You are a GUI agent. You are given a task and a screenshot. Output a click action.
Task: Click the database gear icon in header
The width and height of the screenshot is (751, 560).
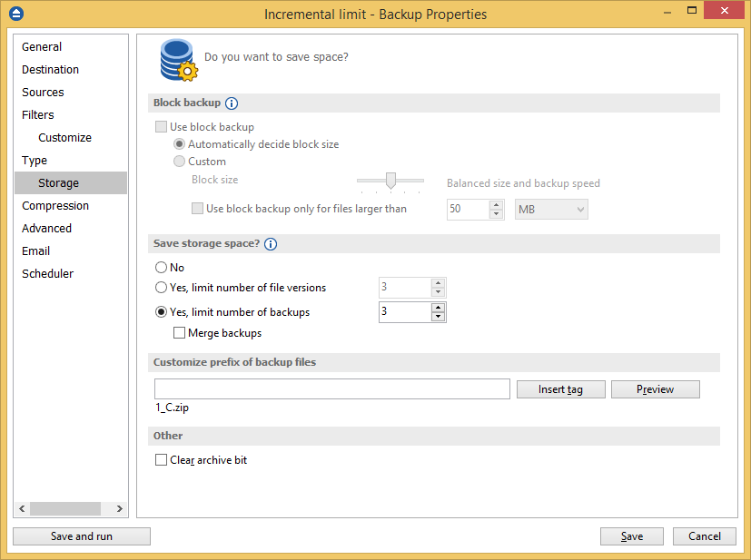(177, 60)
